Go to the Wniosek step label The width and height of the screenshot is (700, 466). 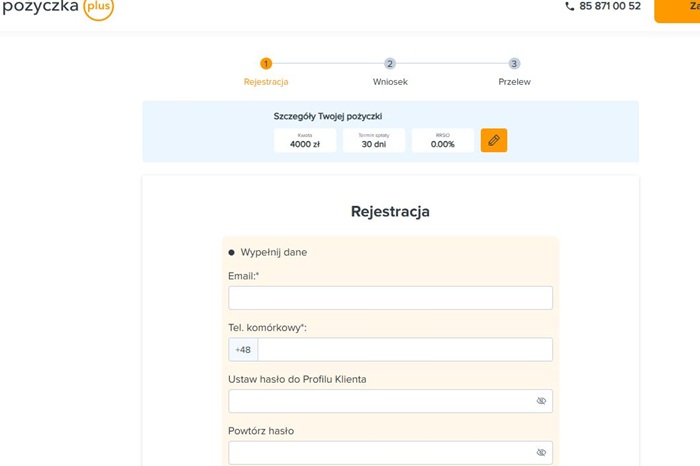pyautogui.click(x=390, y=82)
